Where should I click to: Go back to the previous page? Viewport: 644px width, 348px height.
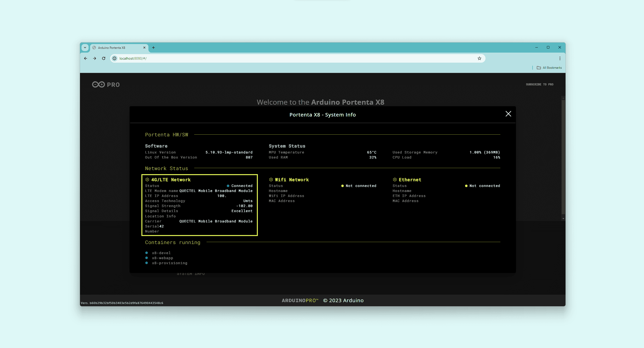click(86, 58)
